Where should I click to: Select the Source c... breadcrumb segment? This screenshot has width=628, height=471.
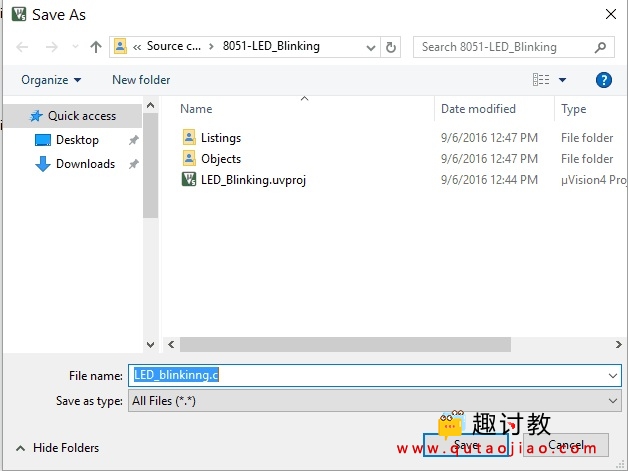tap(173, 46)
